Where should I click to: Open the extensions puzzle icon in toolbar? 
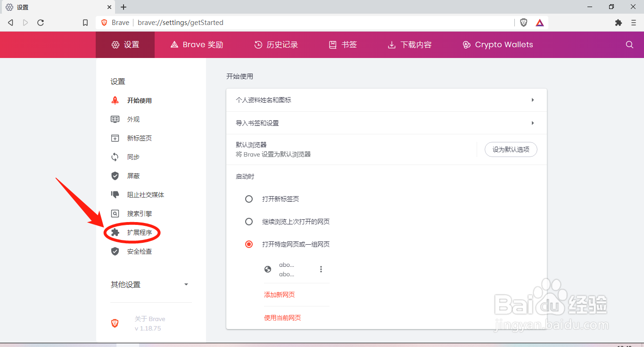[x=619, y=23]
